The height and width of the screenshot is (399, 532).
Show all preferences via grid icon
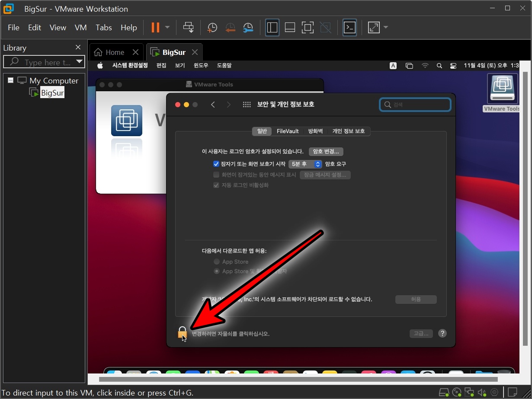point(247,105)
